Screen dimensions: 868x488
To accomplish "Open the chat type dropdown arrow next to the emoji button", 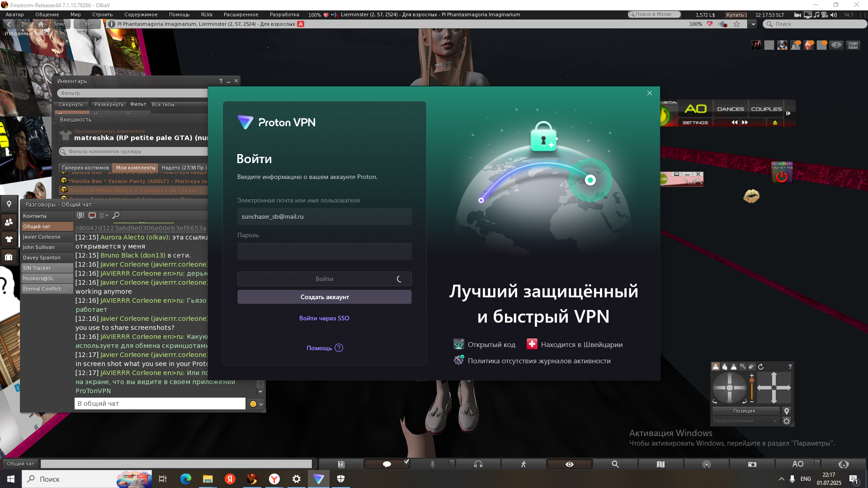I will (x=261, y=404).
